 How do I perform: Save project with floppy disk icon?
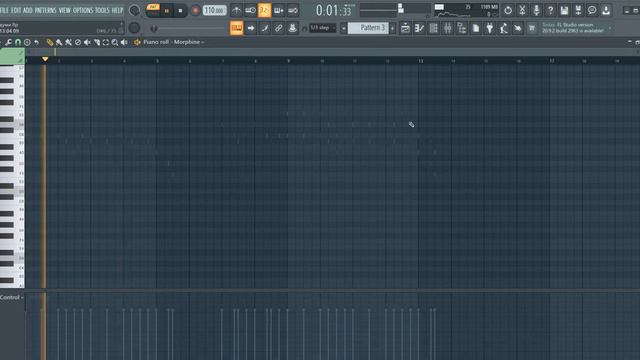(564, 10)
